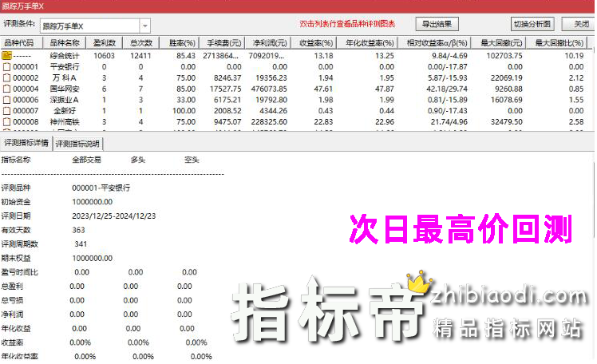Sort by 盈利数 column header
597x364 pixels.
[x=104, y=42]
